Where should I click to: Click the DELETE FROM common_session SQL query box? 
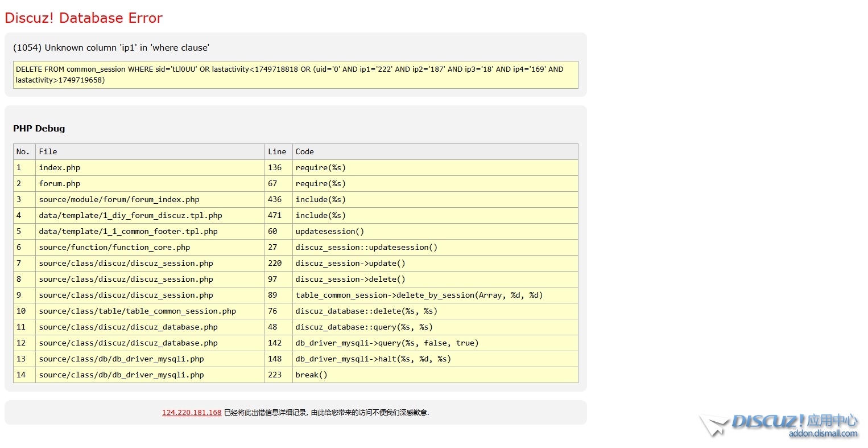tap(295, 75)
